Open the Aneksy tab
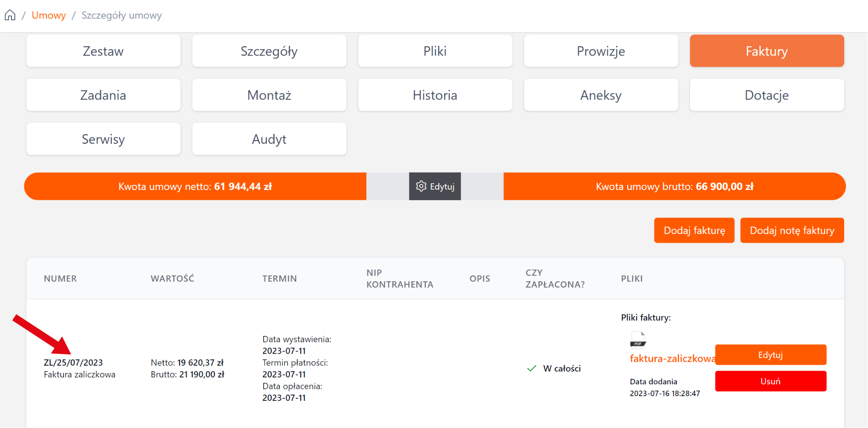868x428 pixels. coord(601,95)
